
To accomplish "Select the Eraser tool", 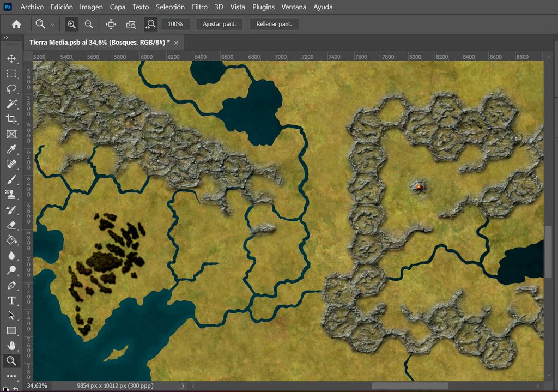I will tap(12, 224).
